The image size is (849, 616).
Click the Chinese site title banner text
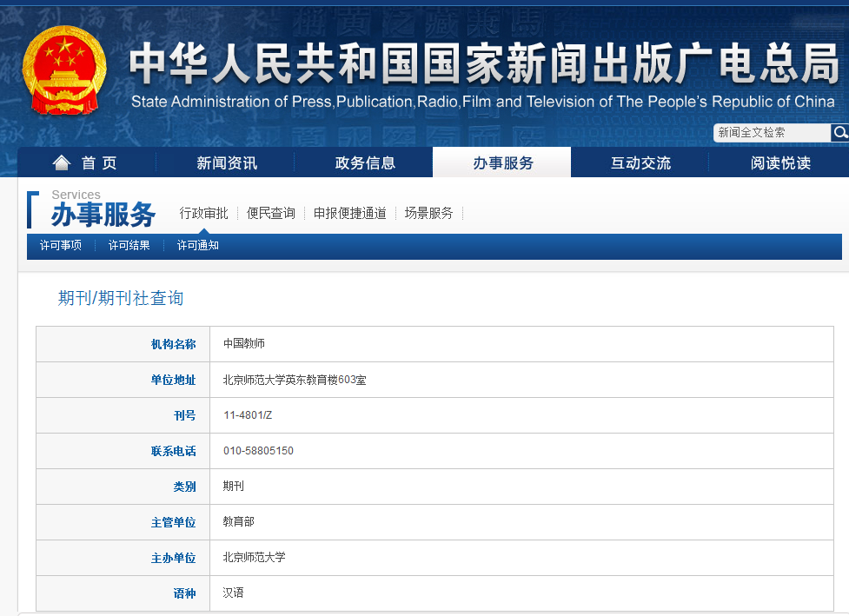pyautogui.click(x=483, y=63)
